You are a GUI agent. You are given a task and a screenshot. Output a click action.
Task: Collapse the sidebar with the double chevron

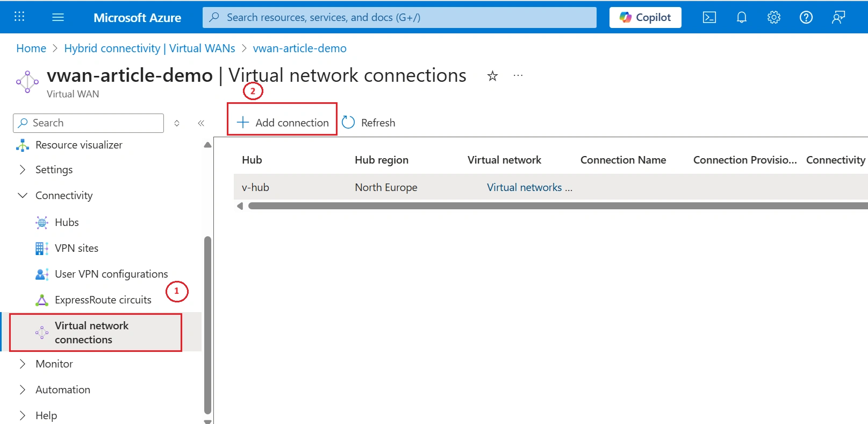point(201,123)
